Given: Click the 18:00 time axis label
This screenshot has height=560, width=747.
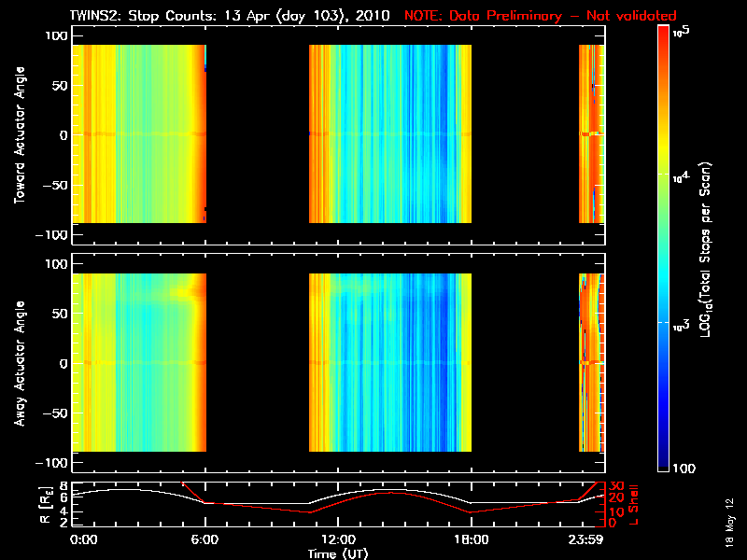Looking at the screenshot, I should [472, 539].
